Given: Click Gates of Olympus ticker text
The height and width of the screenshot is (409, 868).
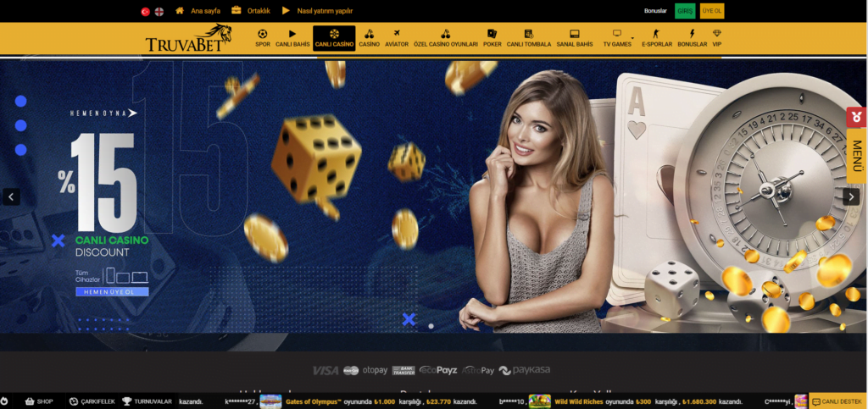Looking at the screenshot, I should (314, 402).
